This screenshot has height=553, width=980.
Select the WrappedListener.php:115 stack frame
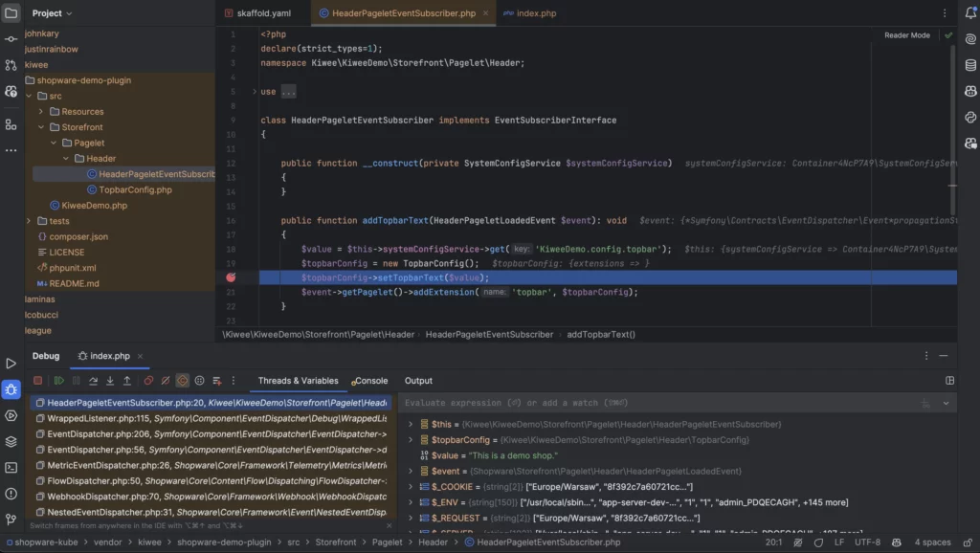212,419
